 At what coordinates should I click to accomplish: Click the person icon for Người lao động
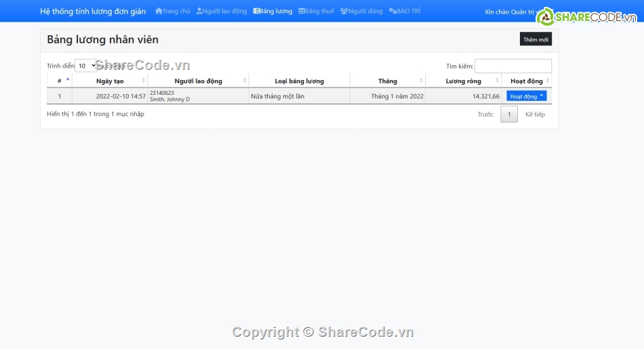tap(199, 12)
